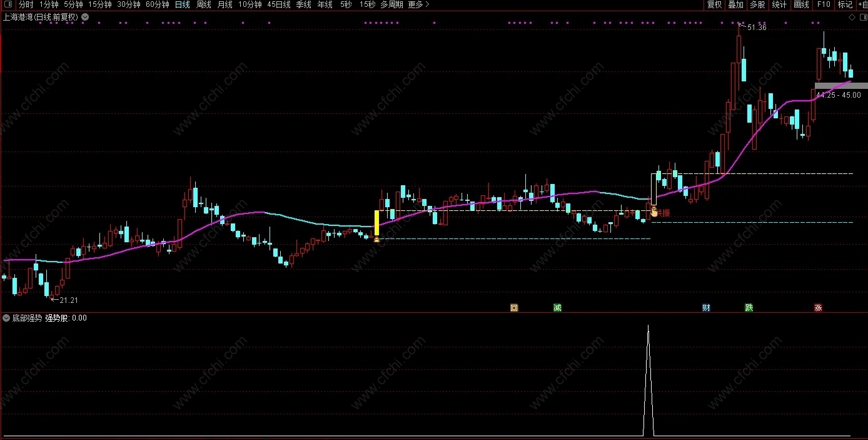Switch to 分时 intraday view
This screenshot has height=440, width=868.
(26, 4)
